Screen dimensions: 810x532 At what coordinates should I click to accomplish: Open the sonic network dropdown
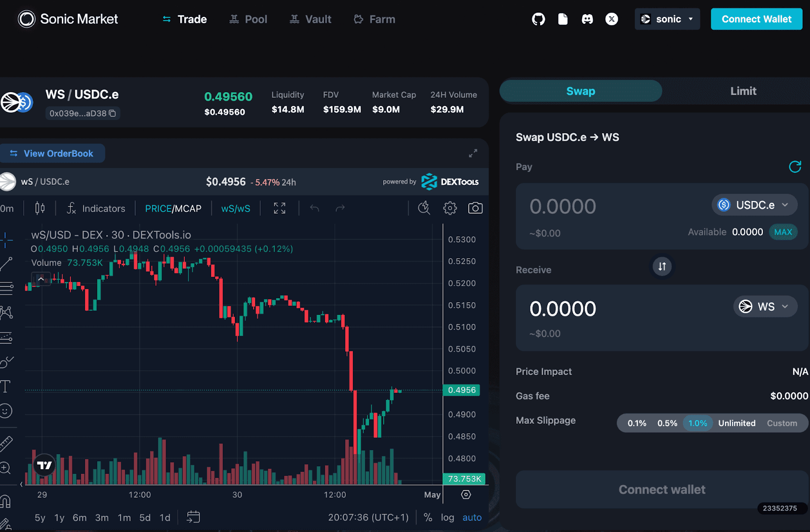click(667, 19)
